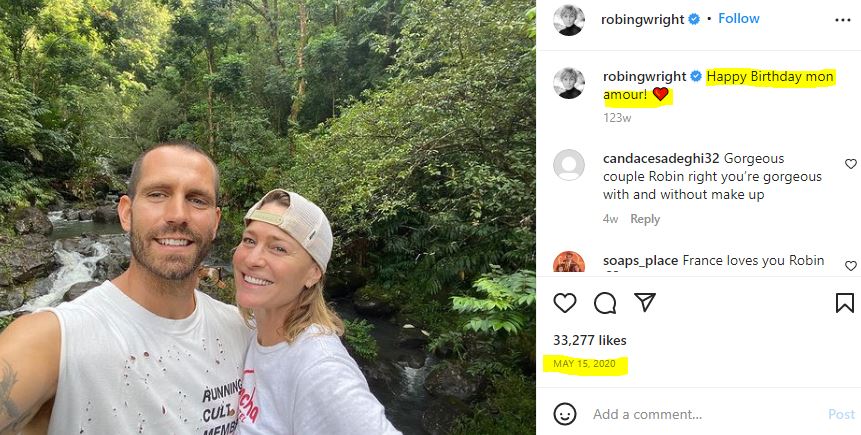The width and height of the screenshot is (861, 435).
Task: Follow robingwright account
Action: tap(739, 19)
